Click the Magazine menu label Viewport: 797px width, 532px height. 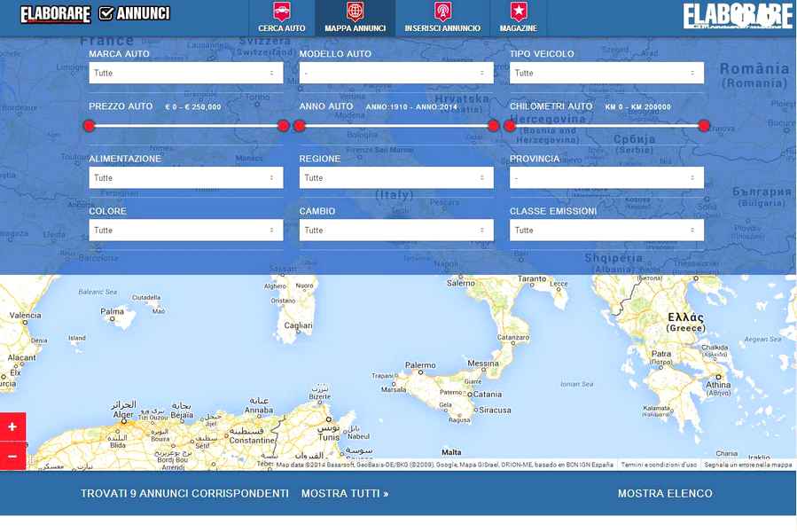[x=519, y=28]
